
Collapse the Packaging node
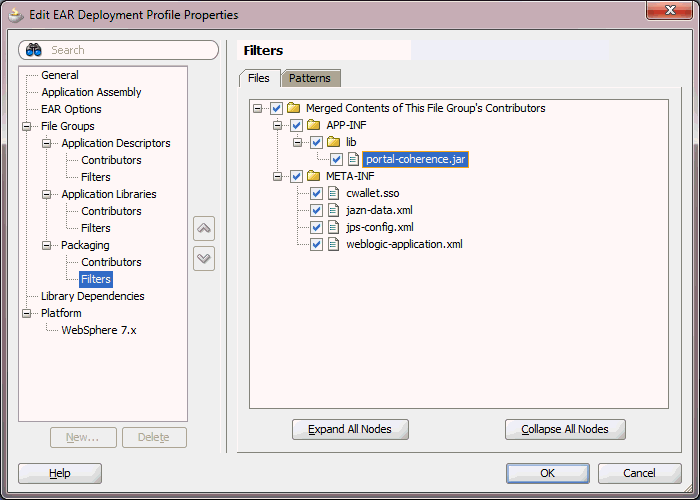tap(46, 245)
